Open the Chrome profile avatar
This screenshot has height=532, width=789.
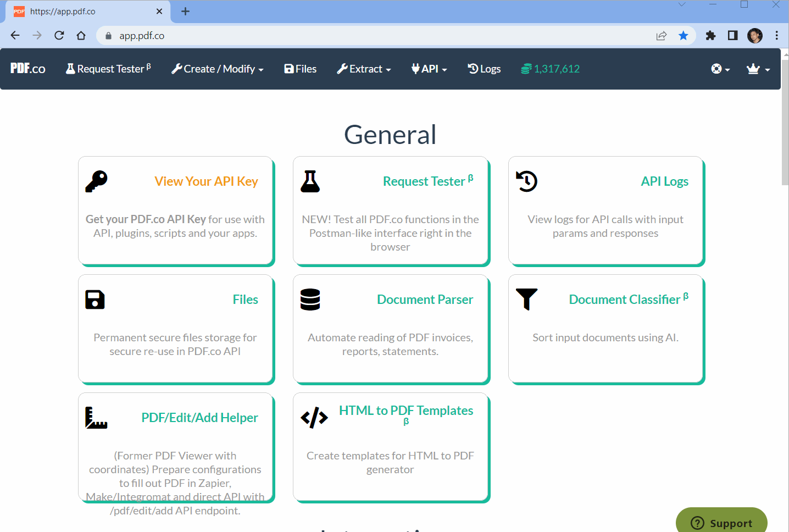[x=755, y=36]
